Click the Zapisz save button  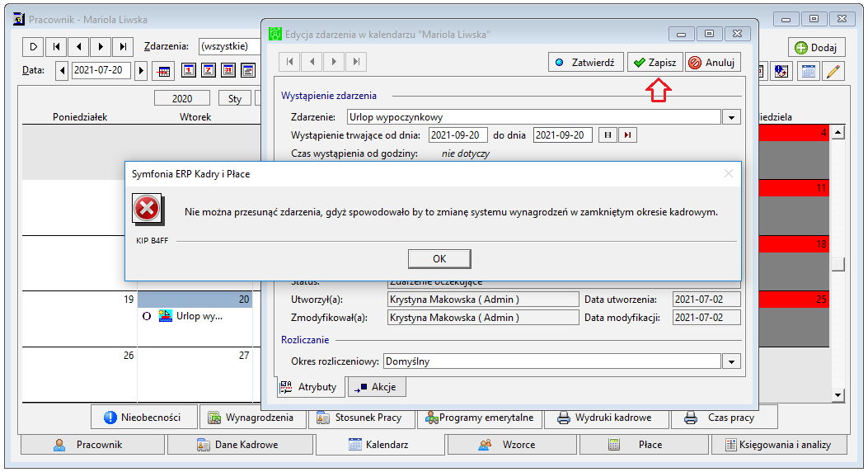pyautogui.click(x=655, y=63)
